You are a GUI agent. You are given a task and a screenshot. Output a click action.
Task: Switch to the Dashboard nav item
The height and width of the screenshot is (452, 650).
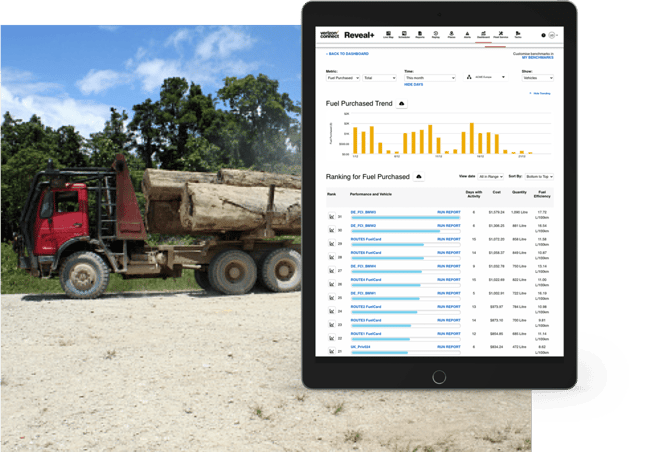483,34
